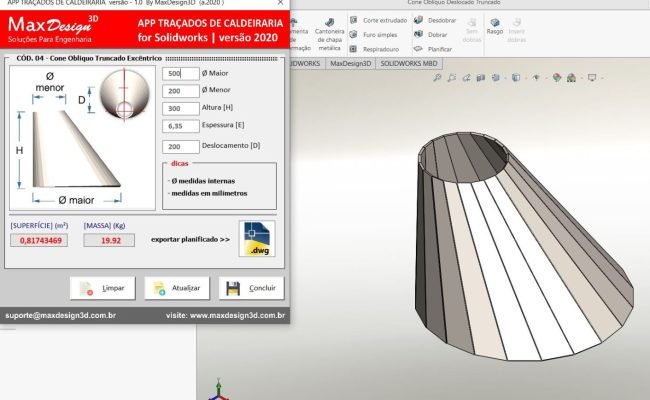Screen dimensions: 650x400
Task: Open the suporte@maxdesign3d.com.br email link
Action: pyautogui.click(x=61, y=315)
